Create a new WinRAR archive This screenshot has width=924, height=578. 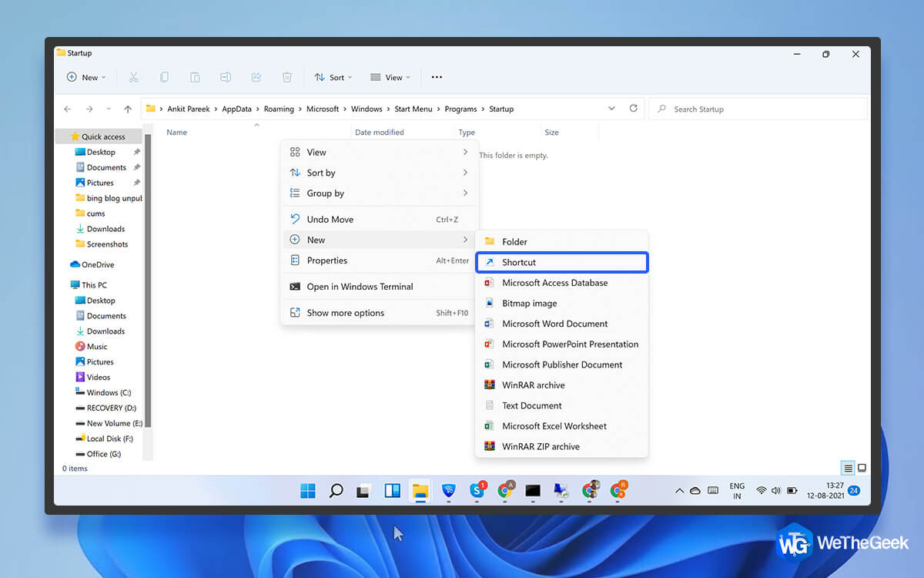coord(562,385)
